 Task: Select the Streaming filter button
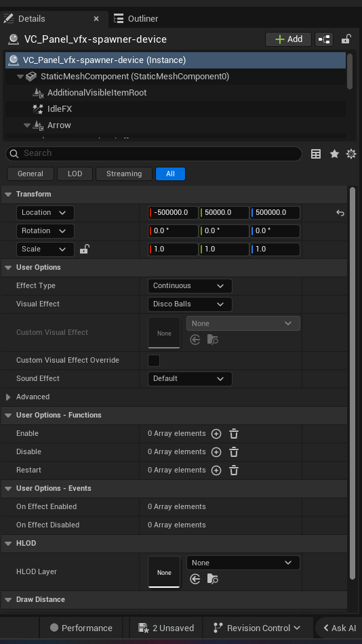(x=123, y=174)
